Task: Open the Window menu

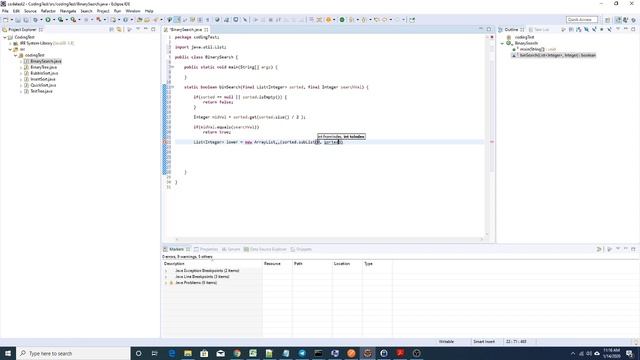Action: point(133,11)
